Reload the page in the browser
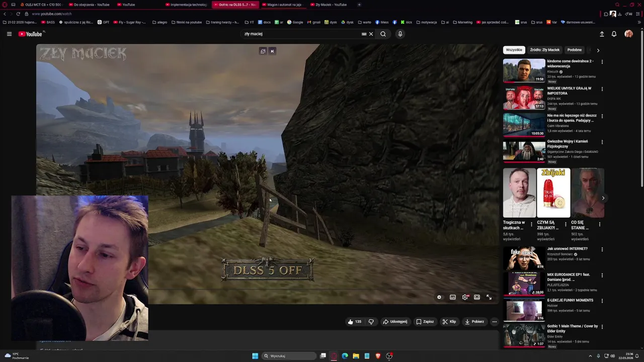 (18, 14)
